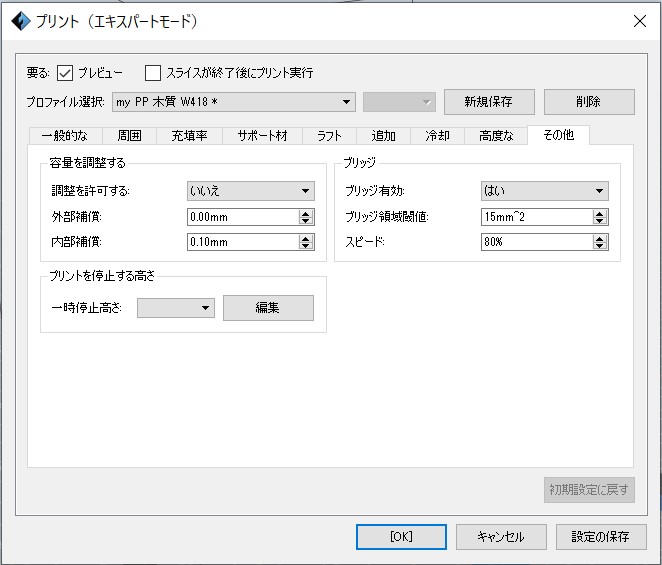The height and width of the screenshot is (565, 662).
Task: Close the プリント dialog window
Action: (640, 21)
